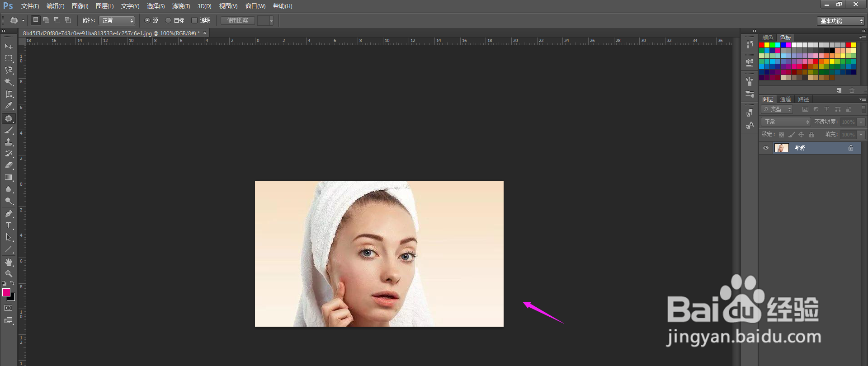868x366 pixels.
Task: Select the Line shape tool
Action: 9,249
